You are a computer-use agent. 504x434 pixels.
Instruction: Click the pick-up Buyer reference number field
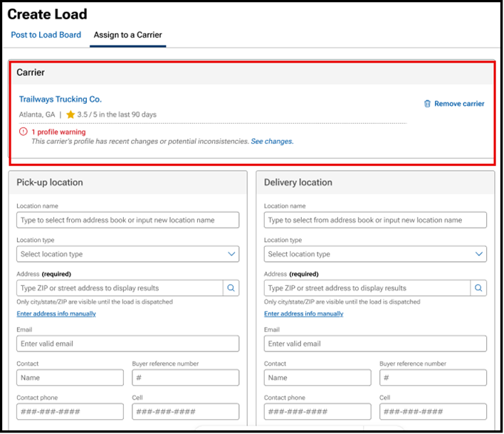coord(185,378)
